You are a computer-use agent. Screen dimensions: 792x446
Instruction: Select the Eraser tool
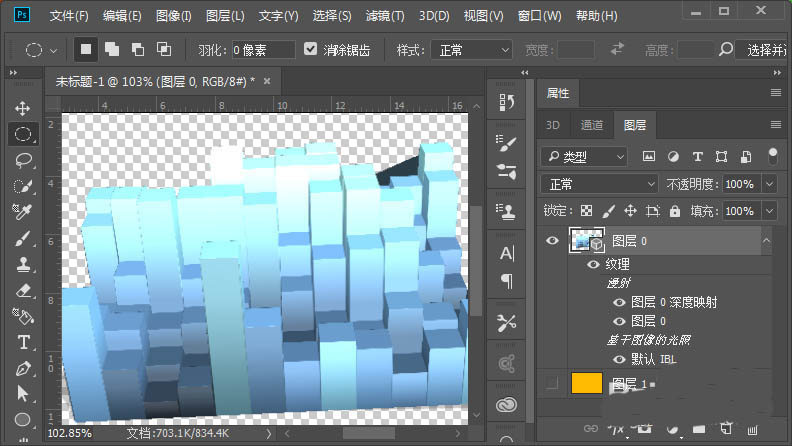click(23, 290)
